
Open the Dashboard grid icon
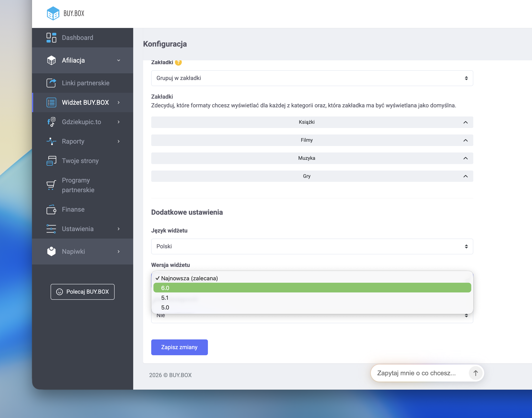[x=51, y=38]
